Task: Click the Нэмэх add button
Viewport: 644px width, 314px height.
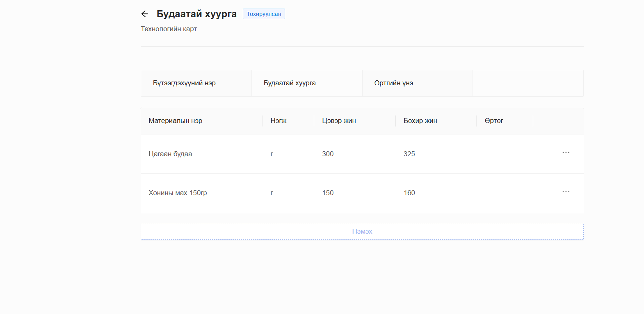Action: point(362,232)
